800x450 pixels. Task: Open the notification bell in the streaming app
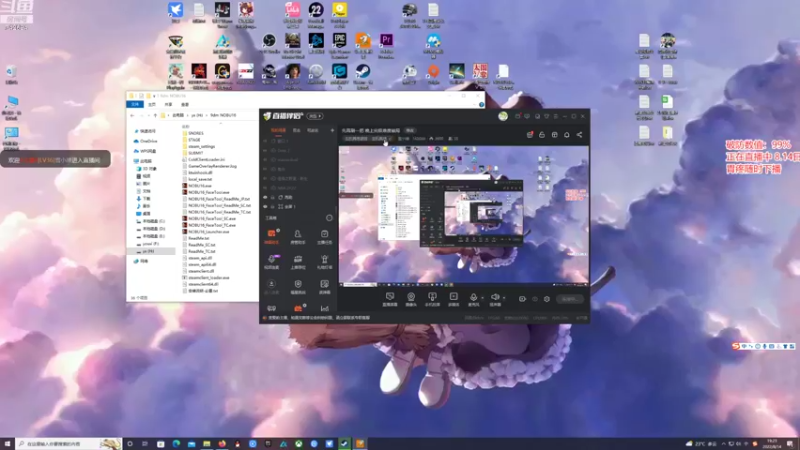(x=567, y=135)
